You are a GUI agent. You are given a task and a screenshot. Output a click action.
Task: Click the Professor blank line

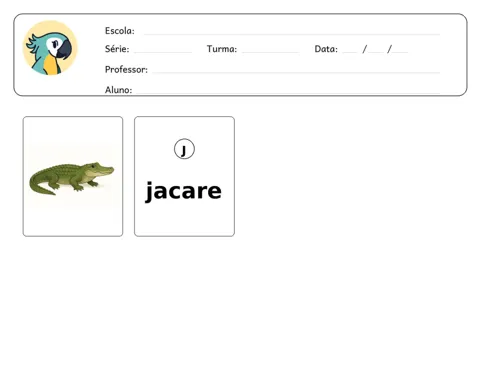click(296, 72)
